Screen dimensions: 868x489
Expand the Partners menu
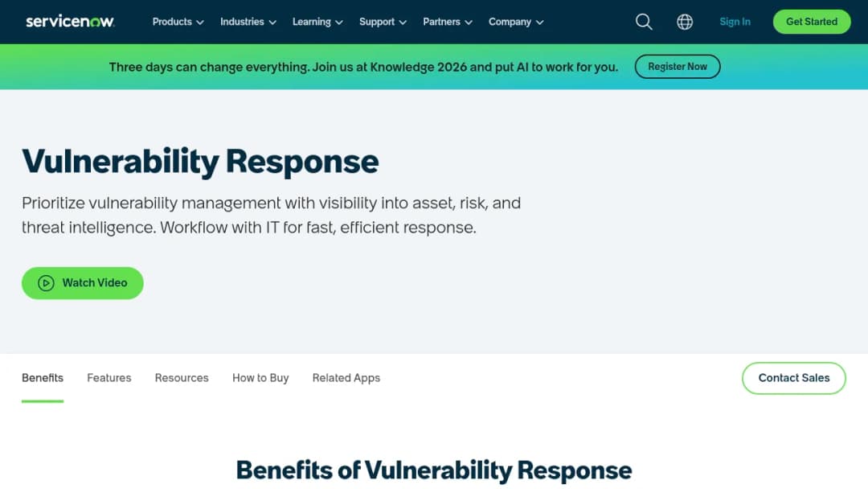(x=448, y=22)
